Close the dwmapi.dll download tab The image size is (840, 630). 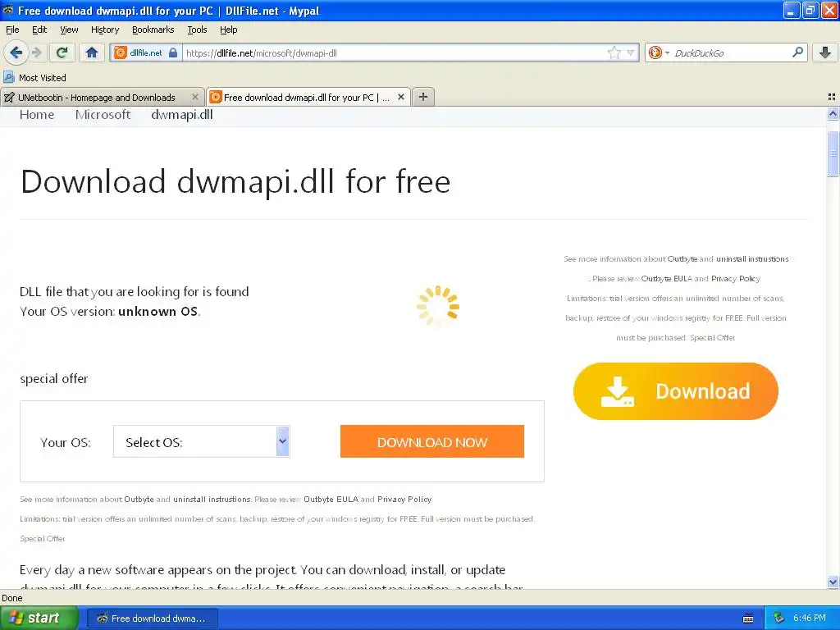tap(400, 97)
